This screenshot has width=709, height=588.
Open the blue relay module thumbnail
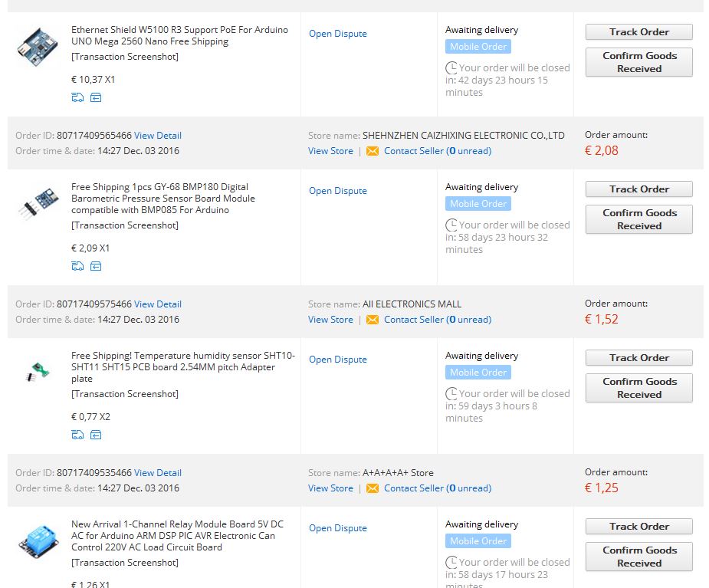(x=38, y=542)
